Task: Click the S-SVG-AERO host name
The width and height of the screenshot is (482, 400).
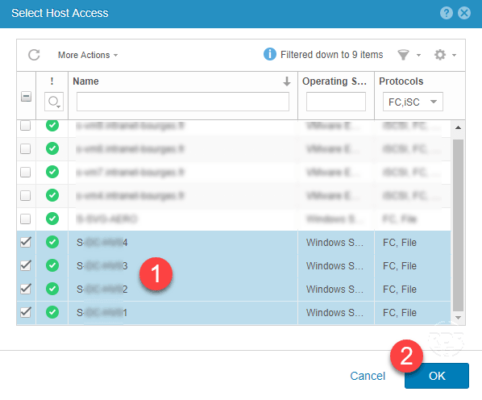Action: click(107, 219)
